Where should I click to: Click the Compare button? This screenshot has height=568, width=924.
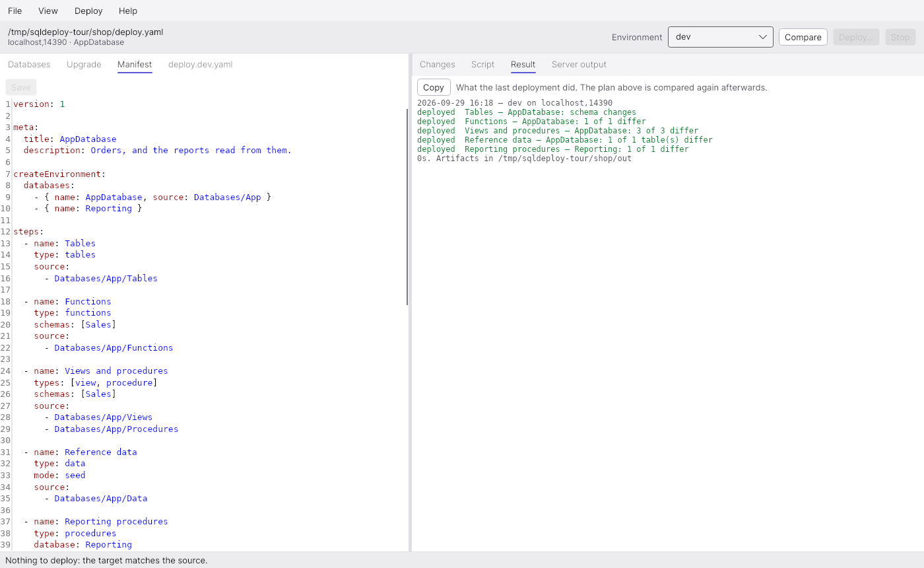pos(803,37)
